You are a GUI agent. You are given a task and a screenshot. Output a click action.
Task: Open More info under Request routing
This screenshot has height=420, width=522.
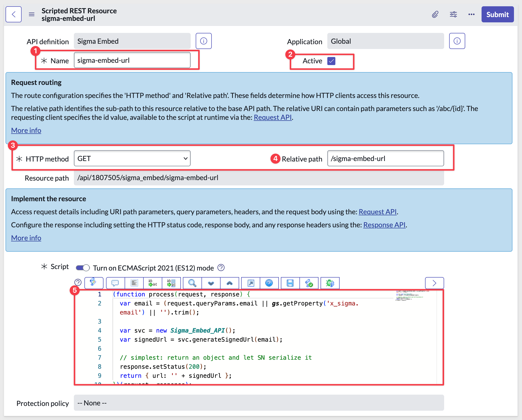click(x=26, y=130)
